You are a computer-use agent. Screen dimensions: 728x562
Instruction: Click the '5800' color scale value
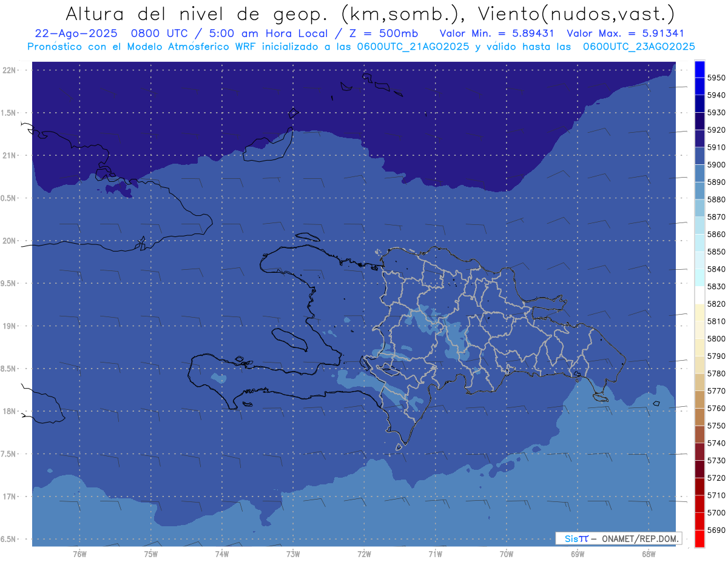[x=716, y=338]
